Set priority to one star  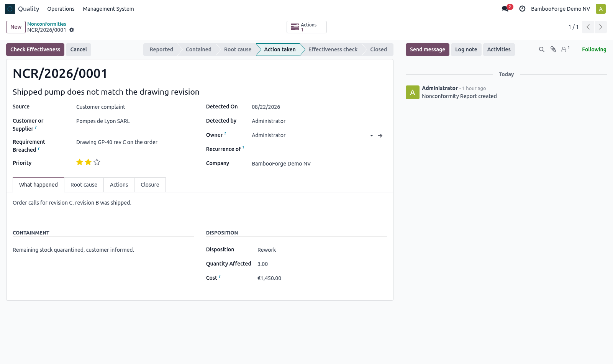click(x=80, y=162)
